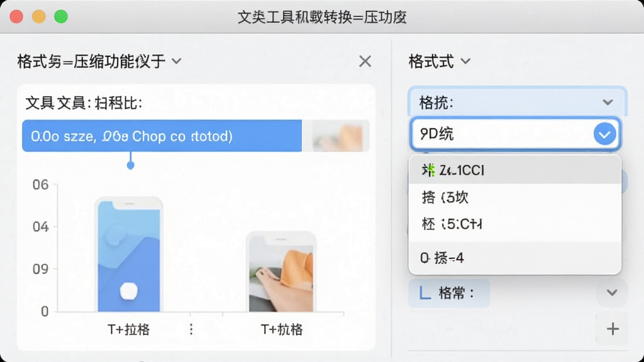Click the green full-screen window button

pos(61,17)
